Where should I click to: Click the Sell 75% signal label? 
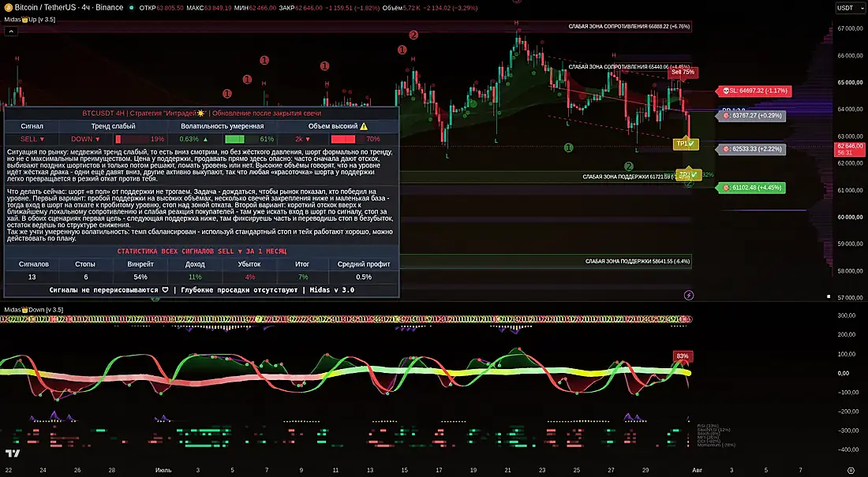(x=683, y=72)
